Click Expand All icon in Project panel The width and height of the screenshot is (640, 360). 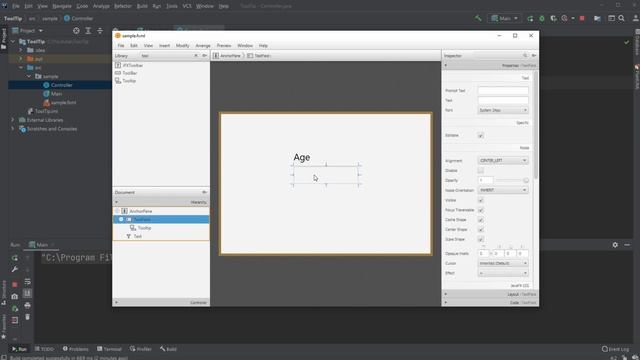tap(88, 31)
